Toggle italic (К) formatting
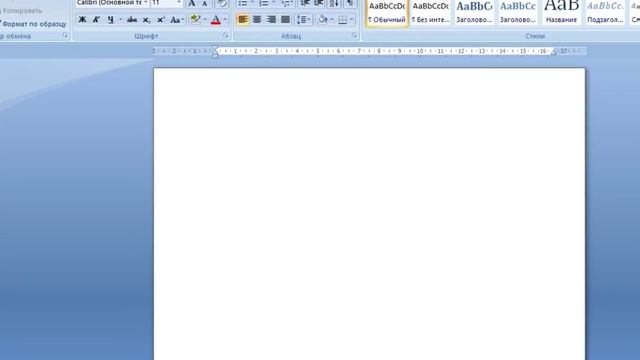The height and width of the screenshot is (360, 640). click(x=96, y=20)
